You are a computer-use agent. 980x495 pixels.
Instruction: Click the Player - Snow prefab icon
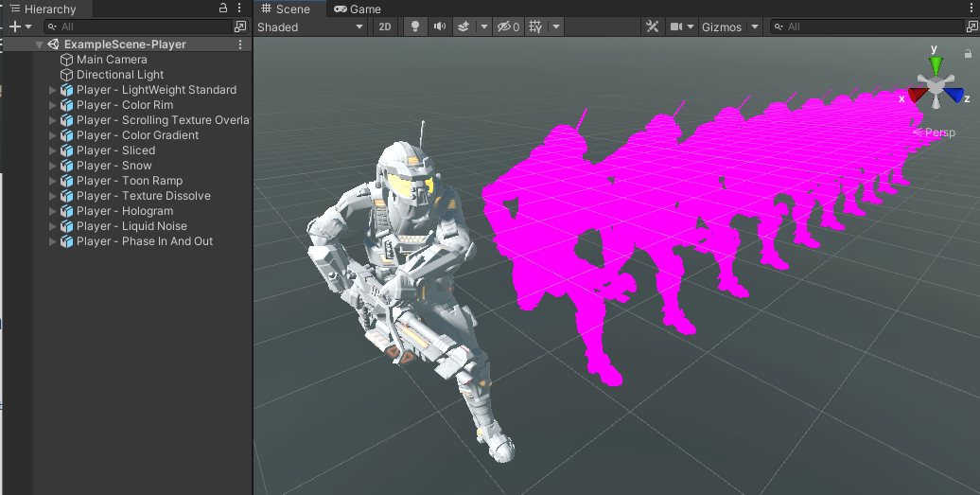pyautogui.click(x=66, y=166)
